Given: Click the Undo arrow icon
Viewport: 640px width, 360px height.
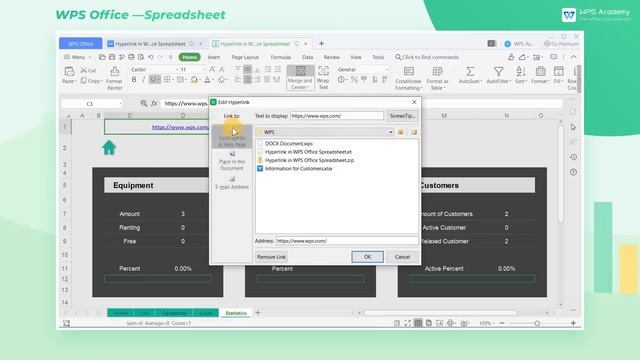Looking at the screenshot, I should 151,57.
